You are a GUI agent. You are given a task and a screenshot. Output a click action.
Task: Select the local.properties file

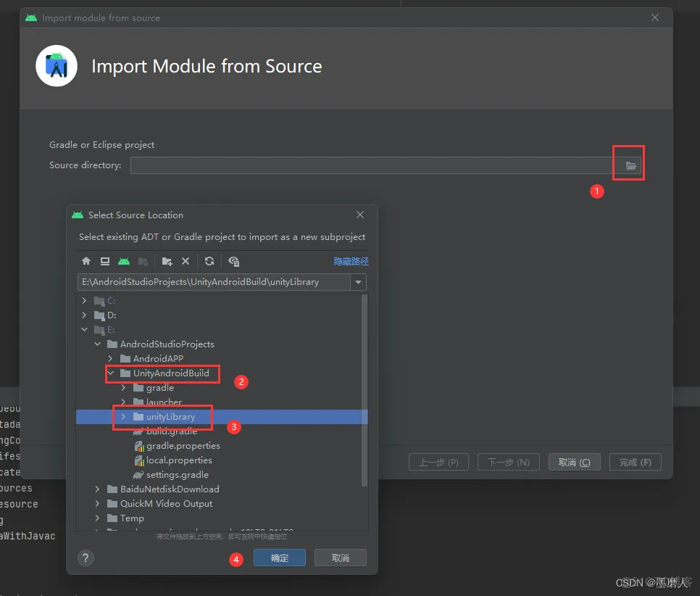(179, 460)
